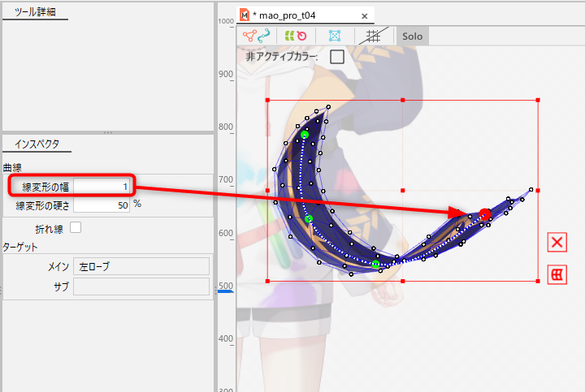Screen dimensions: 585x392
Task: Click the 線変形の幅 input field
Action: coord(102,187)
